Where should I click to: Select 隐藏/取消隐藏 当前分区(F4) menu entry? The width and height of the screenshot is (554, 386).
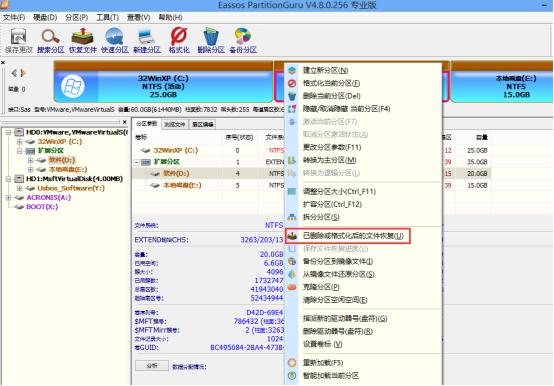[x=363, y=108]
